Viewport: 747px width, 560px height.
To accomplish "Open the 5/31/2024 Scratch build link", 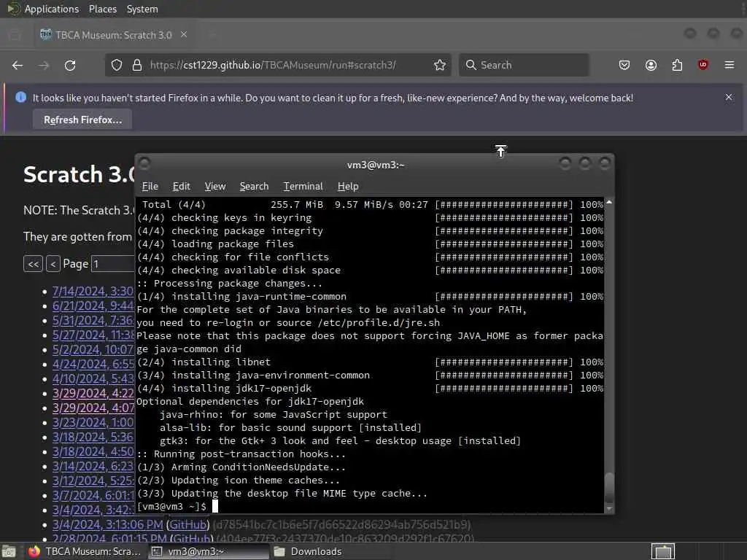I will 93,321.
